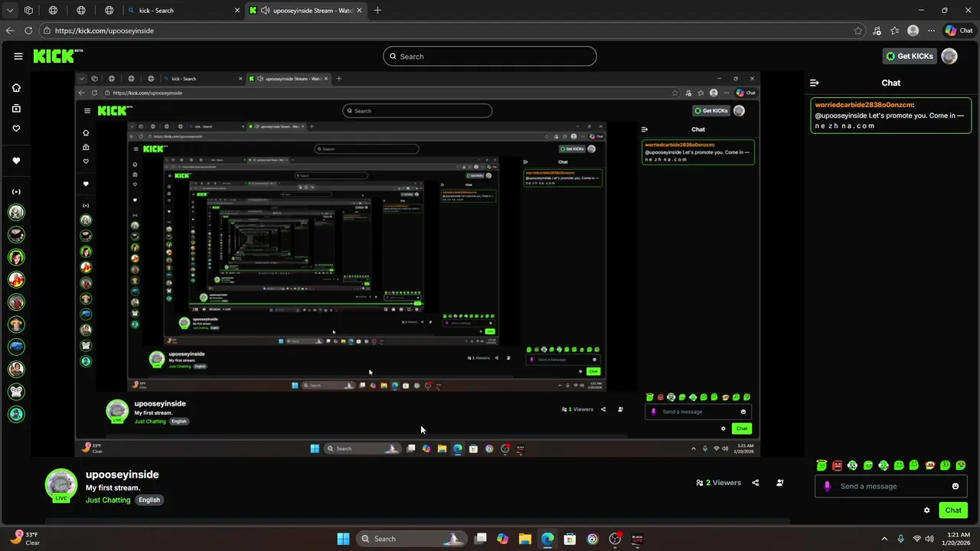Reload the page
The height and width of the screenshot is (551, 980).
(28, 31)
